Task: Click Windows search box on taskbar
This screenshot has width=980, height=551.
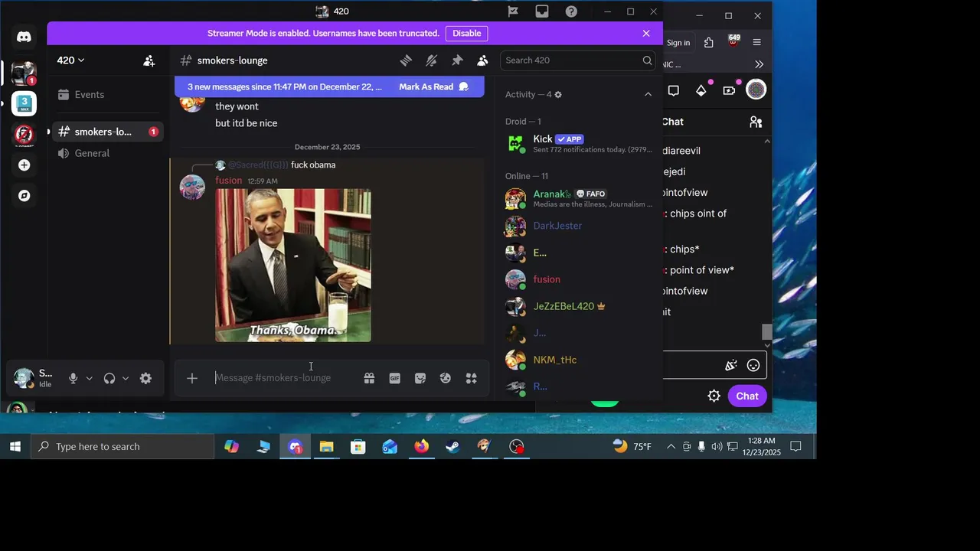Action: click(x=122, y=446)
